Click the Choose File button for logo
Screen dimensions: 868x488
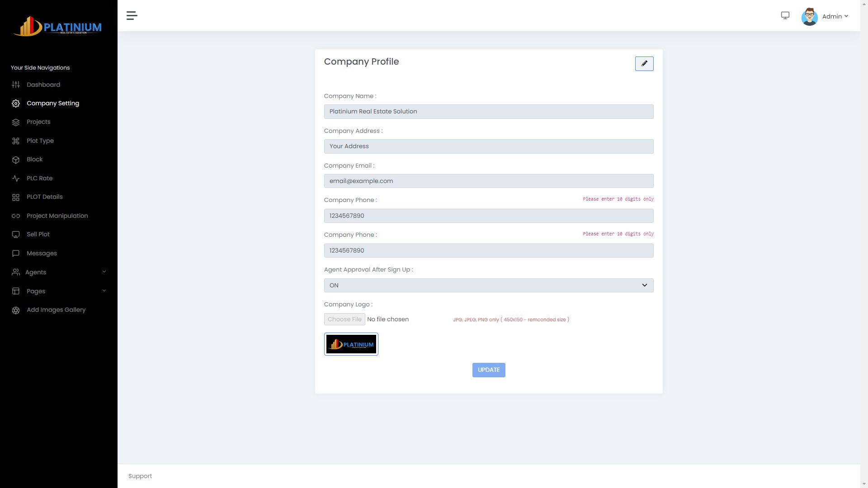coord(344,319)
